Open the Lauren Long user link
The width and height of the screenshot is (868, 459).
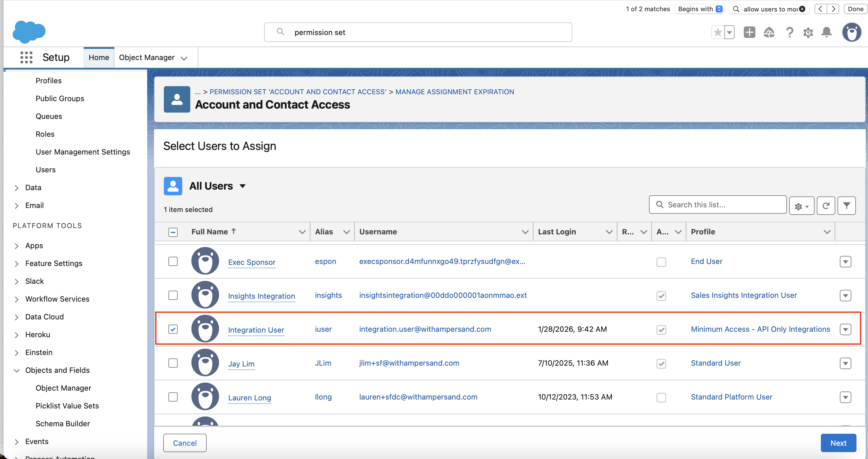tap(249, 397)
